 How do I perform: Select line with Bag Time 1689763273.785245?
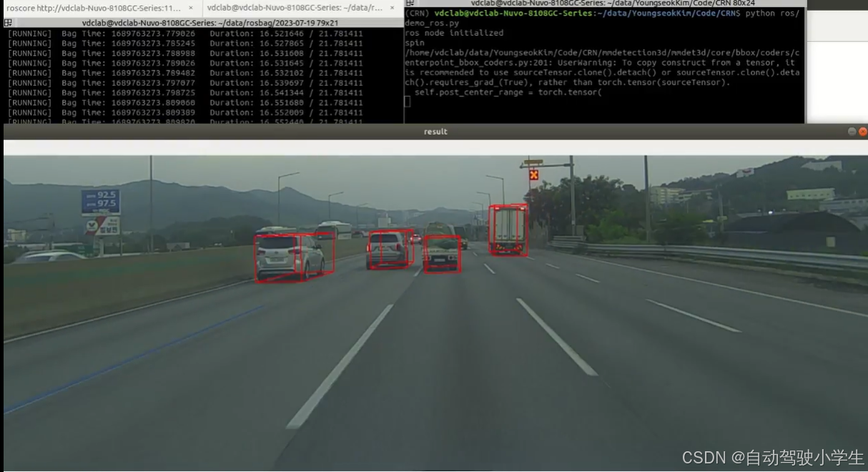coord(185,44)
